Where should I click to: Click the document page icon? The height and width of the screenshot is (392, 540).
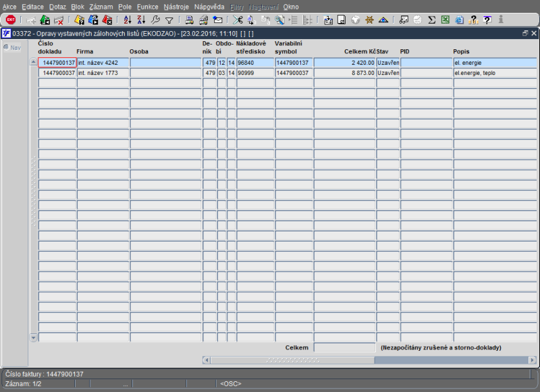pos(342,20)
